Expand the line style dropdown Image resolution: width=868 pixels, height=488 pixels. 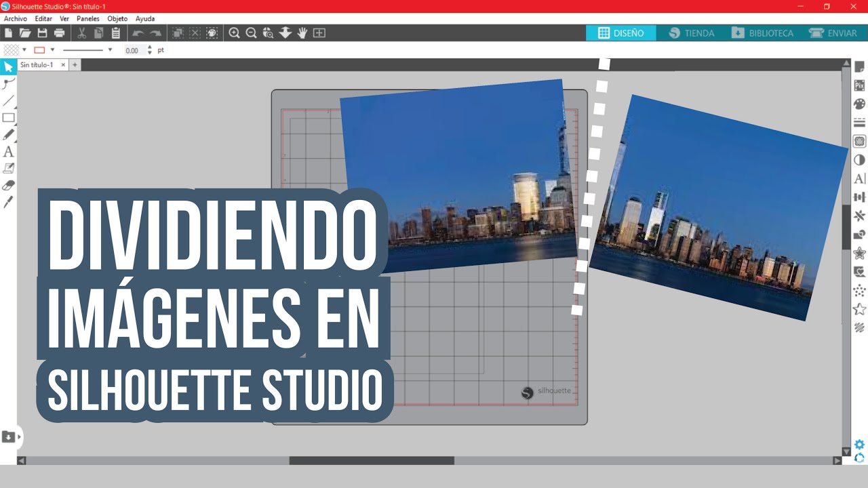point(110,50)
